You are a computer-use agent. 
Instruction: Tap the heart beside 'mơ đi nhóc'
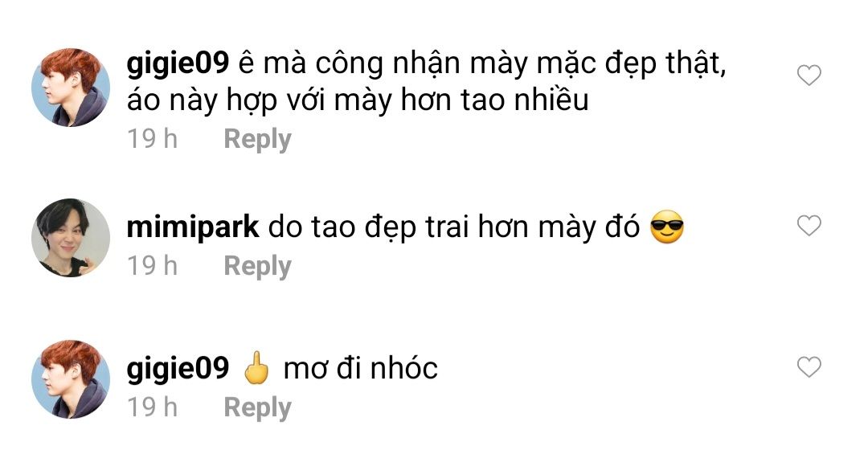809,367
